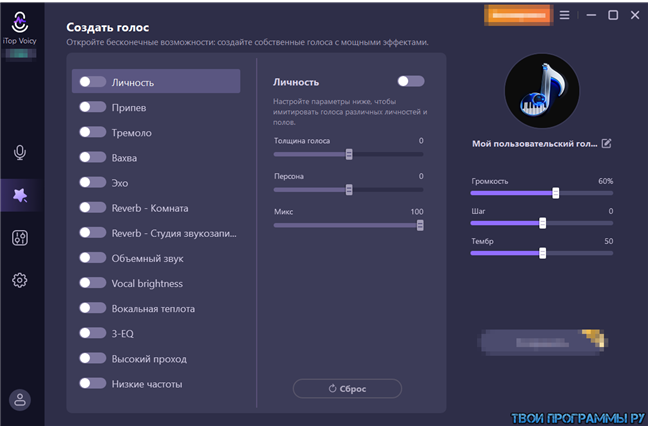
Task: Click the orange button in title bar
Action: point(515,15)
